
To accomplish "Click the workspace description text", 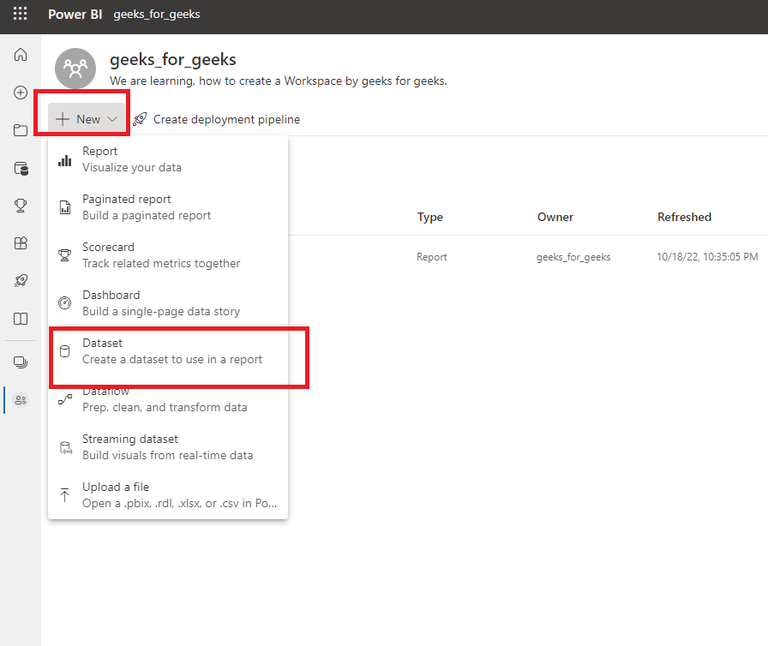I will [278, 81].
